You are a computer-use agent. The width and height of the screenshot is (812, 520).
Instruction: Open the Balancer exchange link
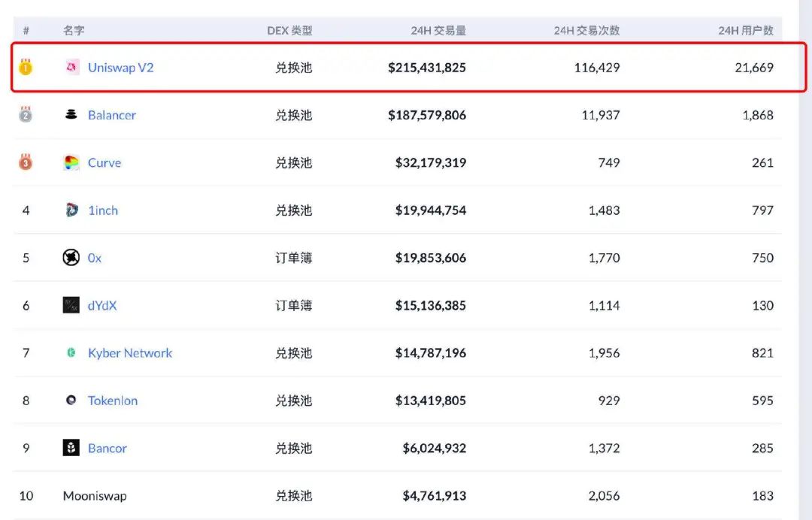tap(112, 115)
